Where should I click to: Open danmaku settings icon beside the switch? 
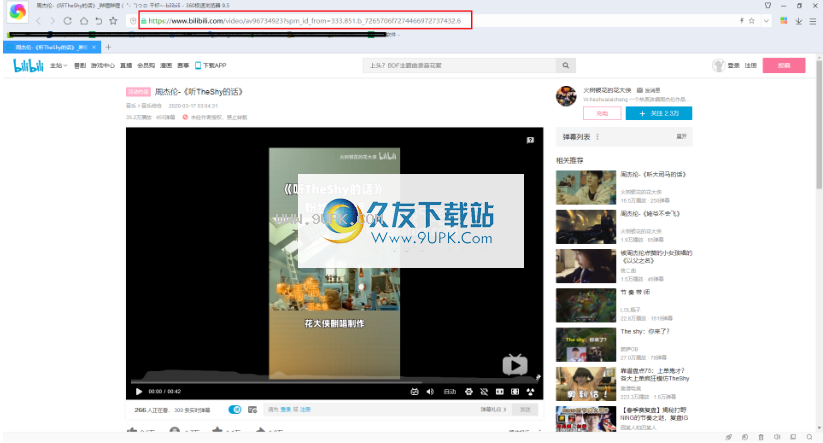click(x=252, y=409)
